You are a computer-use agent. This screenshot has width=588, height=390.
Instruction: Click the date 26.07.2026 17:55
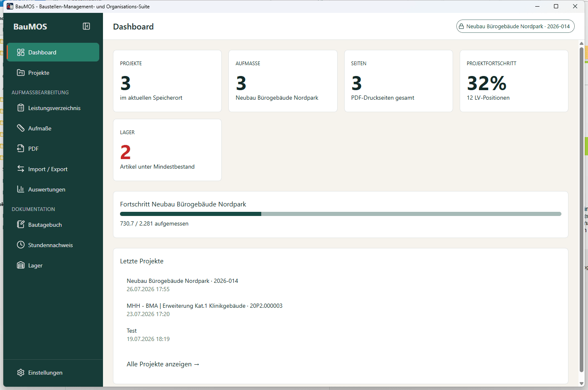[x=148, y=289]
